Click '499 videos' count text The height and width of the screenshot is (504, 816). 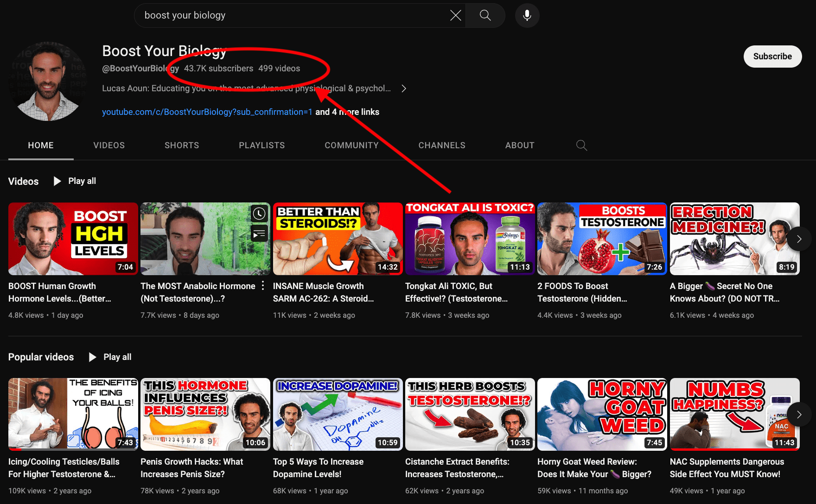point(279,69)
